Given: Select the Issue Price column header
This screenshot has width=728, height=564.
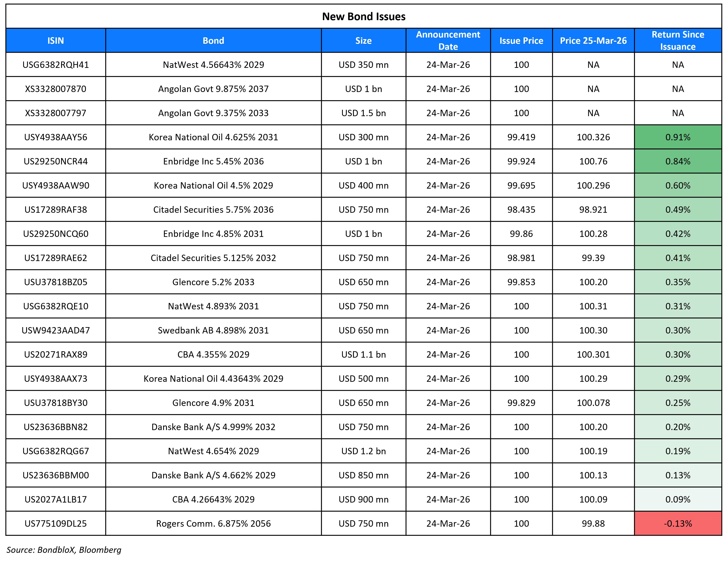Looking at the screenshot, I should 521,40.
